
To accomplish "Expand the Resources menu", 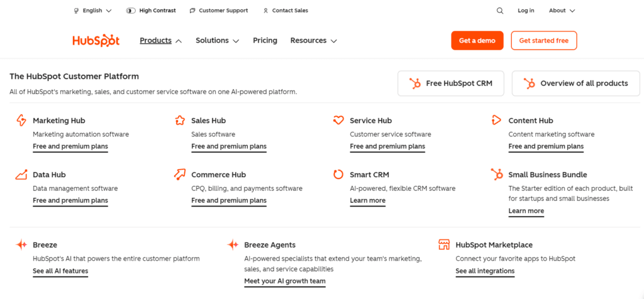I will coord(313,41).
